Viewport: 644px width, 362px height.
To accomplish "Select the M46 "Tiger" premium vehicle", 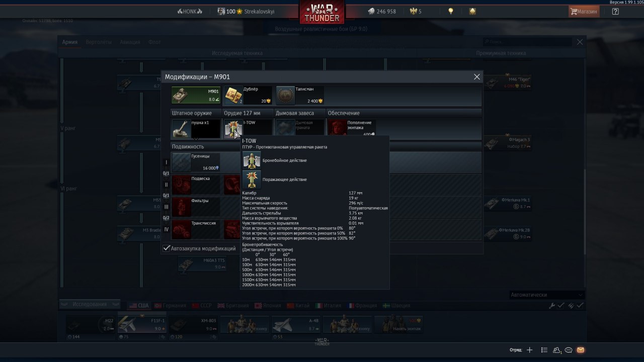I will pyautogui.click(x=508, y=82).
